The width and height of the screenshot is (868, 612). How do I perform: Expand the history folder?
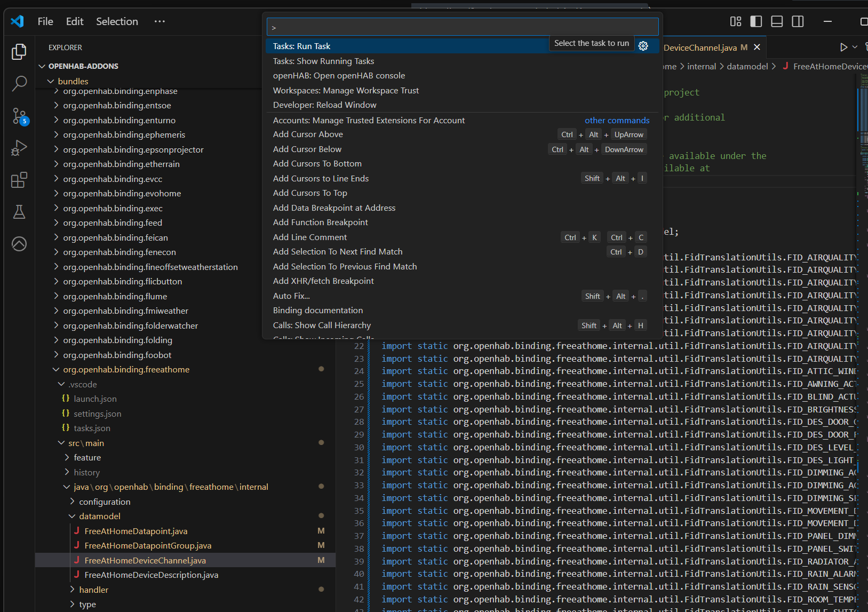(86, 472)
